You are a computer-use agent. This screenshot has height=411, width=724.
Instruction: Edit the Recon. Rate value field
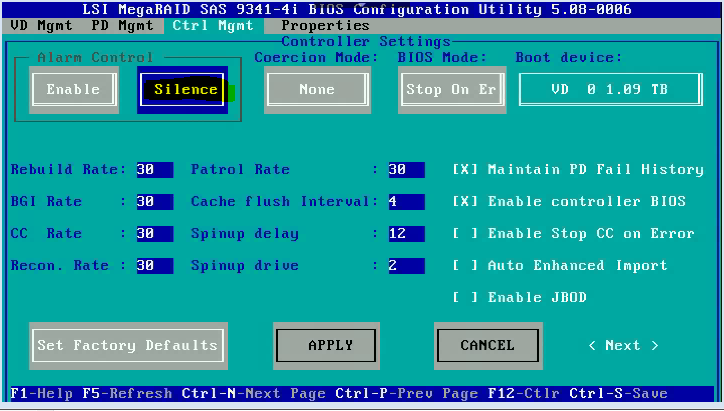155,266
